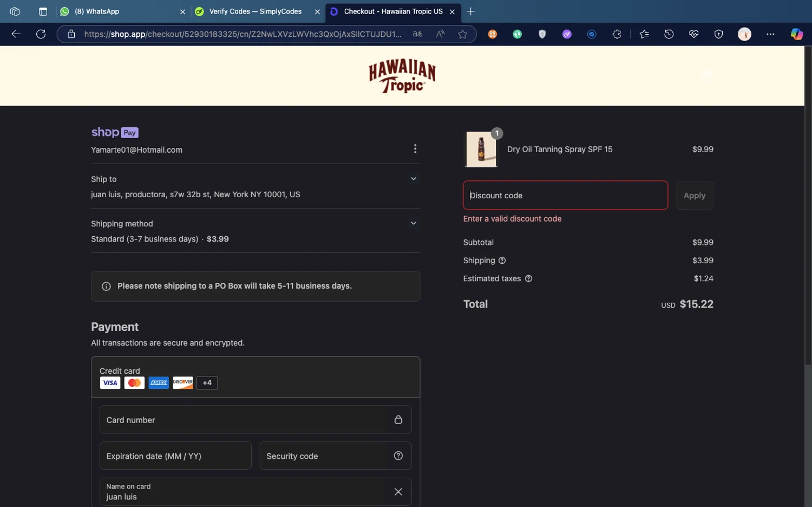Expand the Ship to section
Image resolution: width=812 pixels, height=507 pixels.
point(414,179)
